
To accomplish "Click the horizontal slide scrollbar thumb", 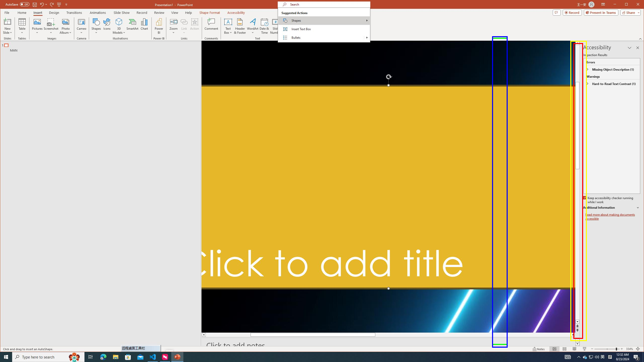I will click(x=313, y=335).
